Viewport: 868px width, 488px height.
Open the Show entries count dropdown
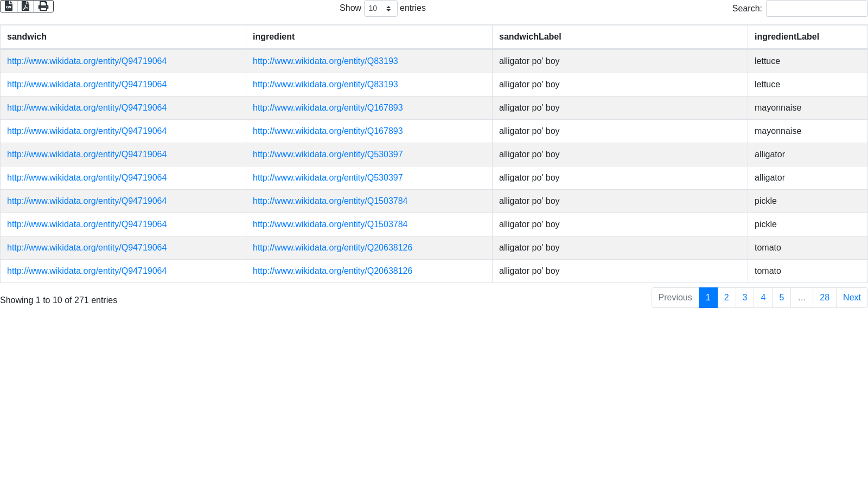tap(380, 9)
